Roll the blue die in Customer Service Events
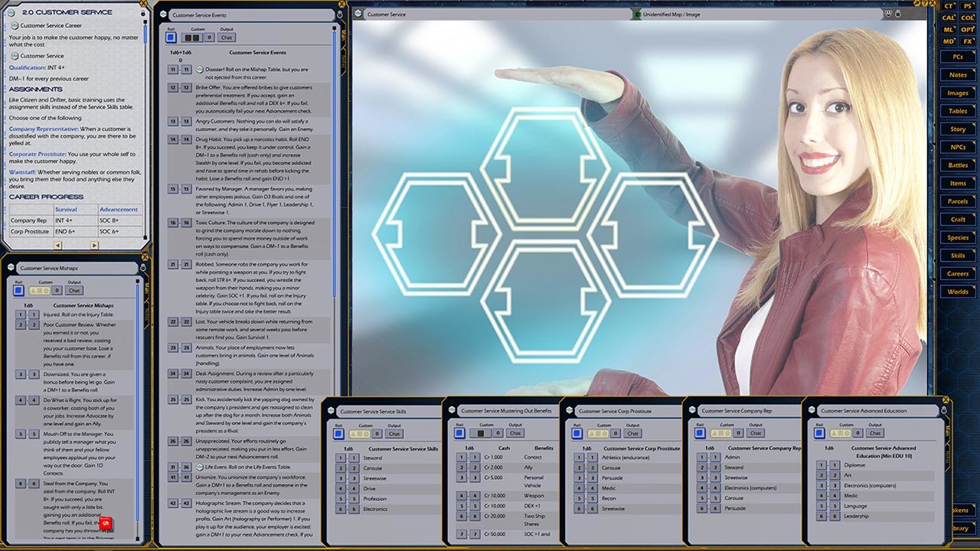 [171, 36]
